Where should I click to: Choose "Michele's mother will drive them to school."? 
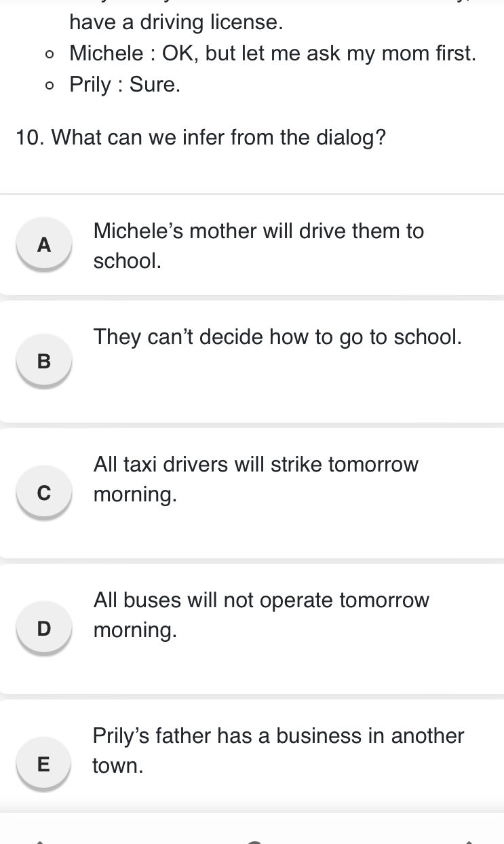click(258, 246)
